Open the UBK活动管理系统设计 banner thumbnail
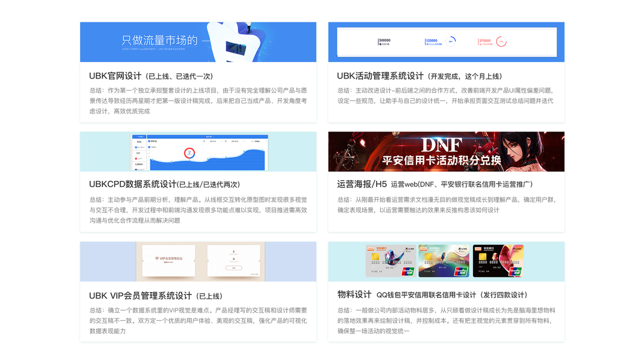 [446, 42]
